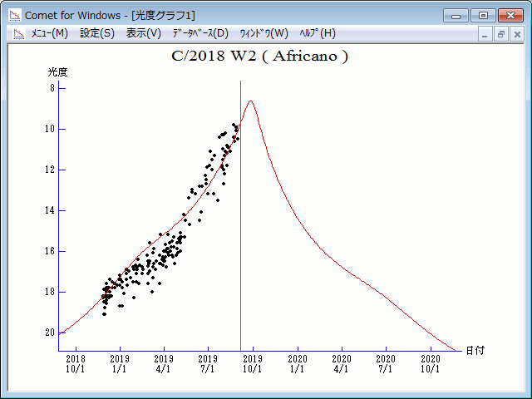This screenshot has height=399, width=532.
Task: Click the 光度 magnitude axis label
Action: [x=57, y=72]
